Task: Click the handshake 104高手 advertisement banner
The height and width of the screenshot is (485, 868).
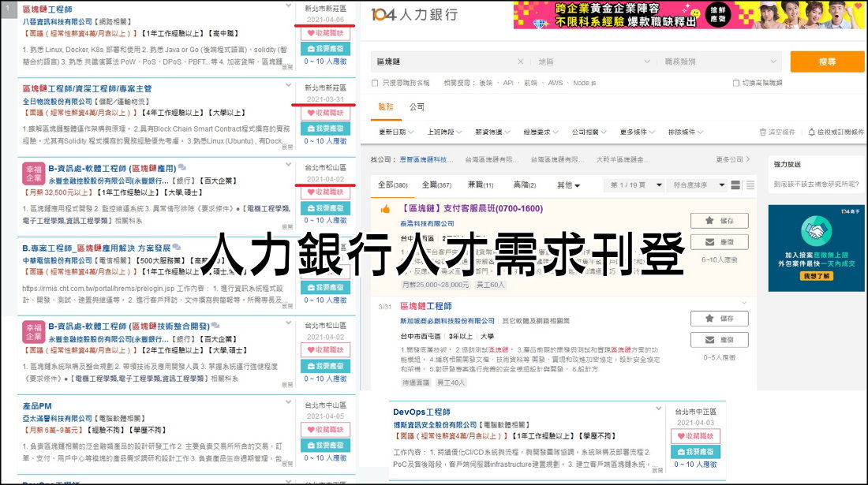Action: 816,248
